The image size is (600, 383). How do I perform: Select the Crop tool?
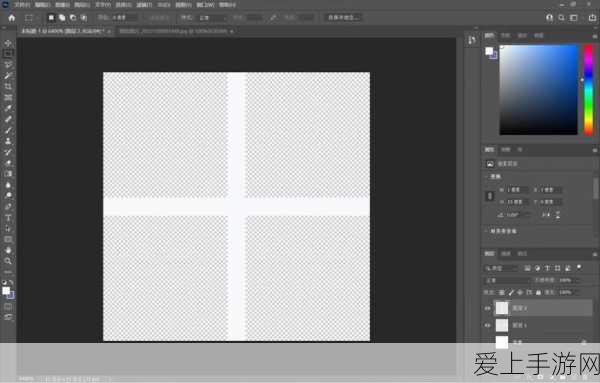click(x=8, y=86)
